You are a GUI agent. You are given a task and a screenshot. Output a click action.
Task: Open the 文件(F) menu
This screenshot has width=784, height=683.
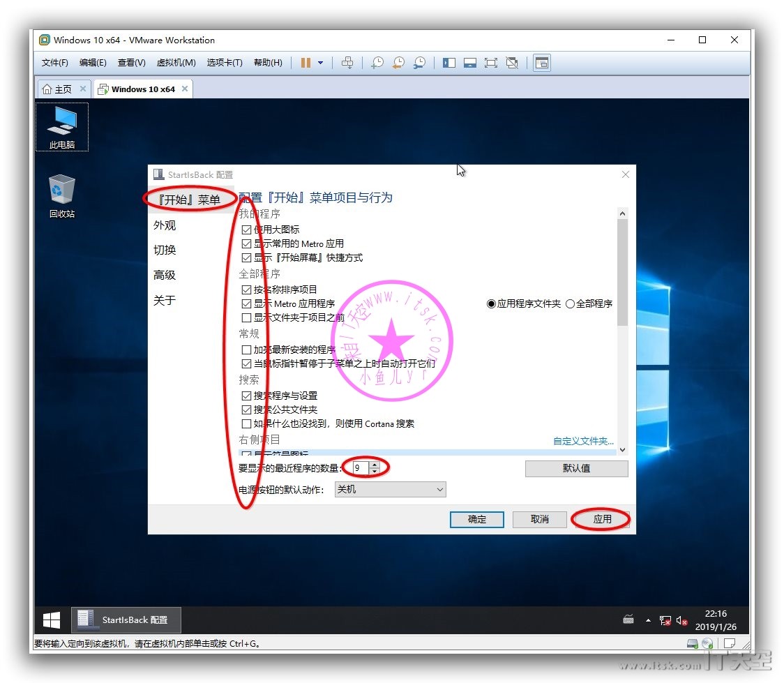click(x=54, y=63)
